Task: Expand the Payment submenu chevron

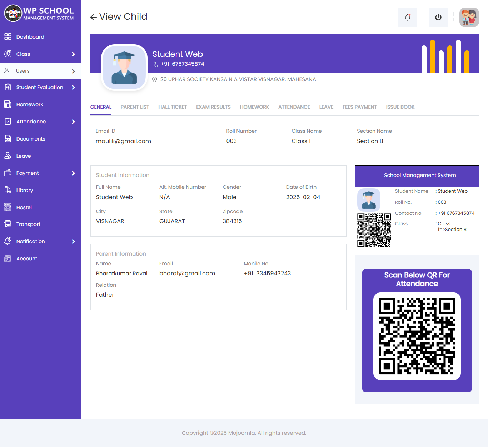Action: 73,173
